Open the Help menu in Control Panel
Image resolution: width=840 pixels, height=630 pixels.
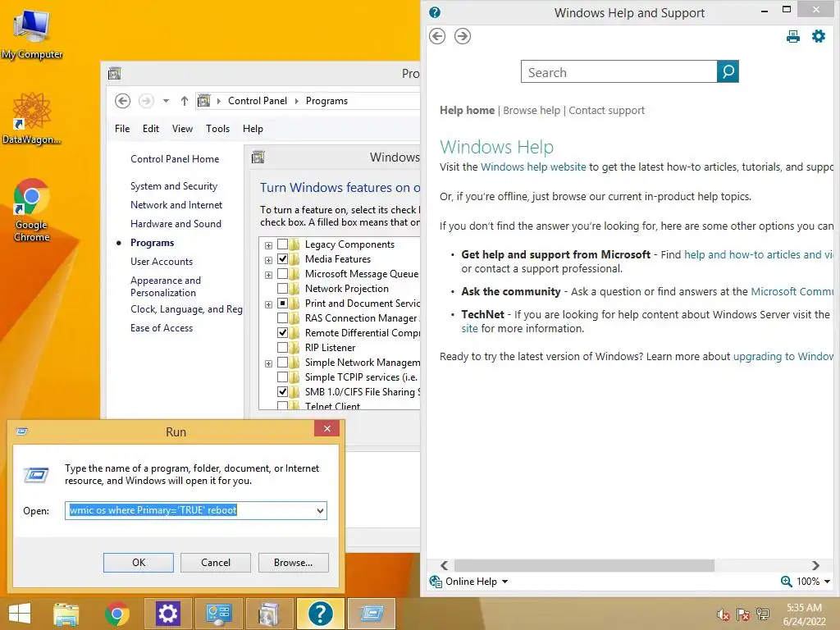coord(253,129)
